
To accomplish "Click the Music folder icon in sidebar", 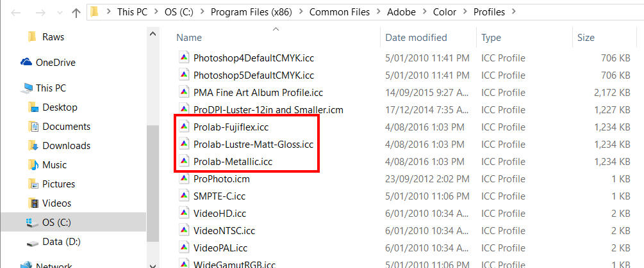I will point(33,165).
